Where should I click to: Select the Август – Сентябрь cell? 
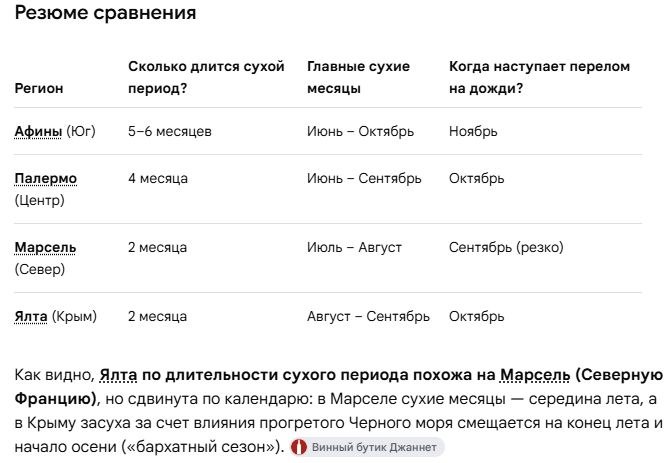click(x=368, y=316)
